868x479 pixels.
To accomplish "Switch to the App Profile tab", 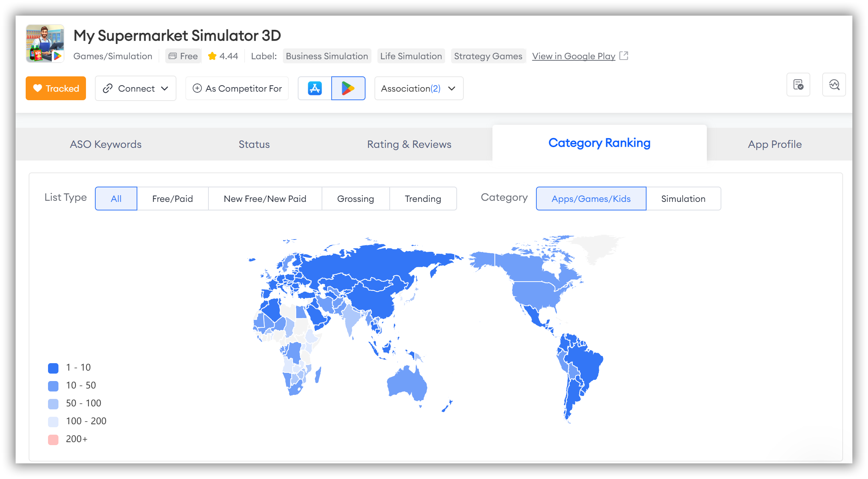I will pos(774,144).
